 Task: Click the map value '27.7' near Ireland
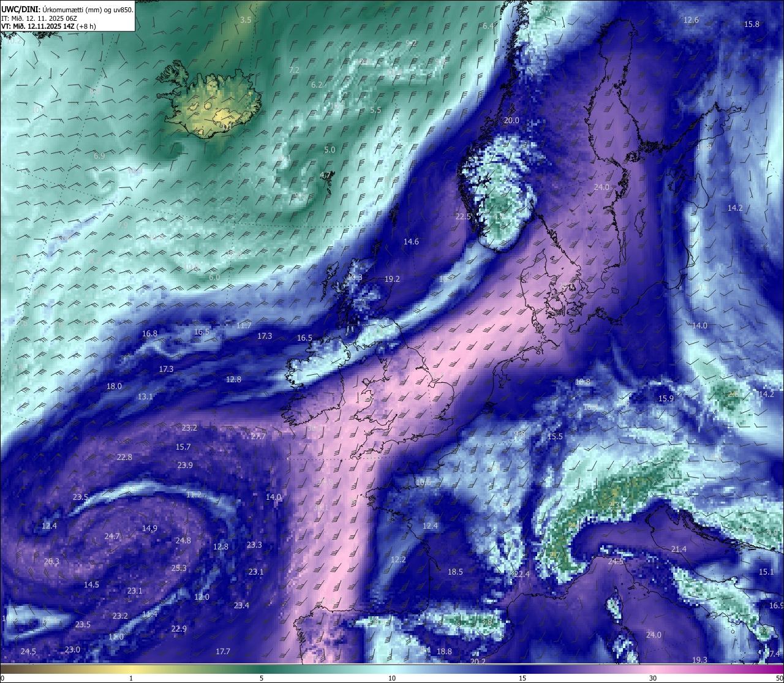[x=258, y=437]
